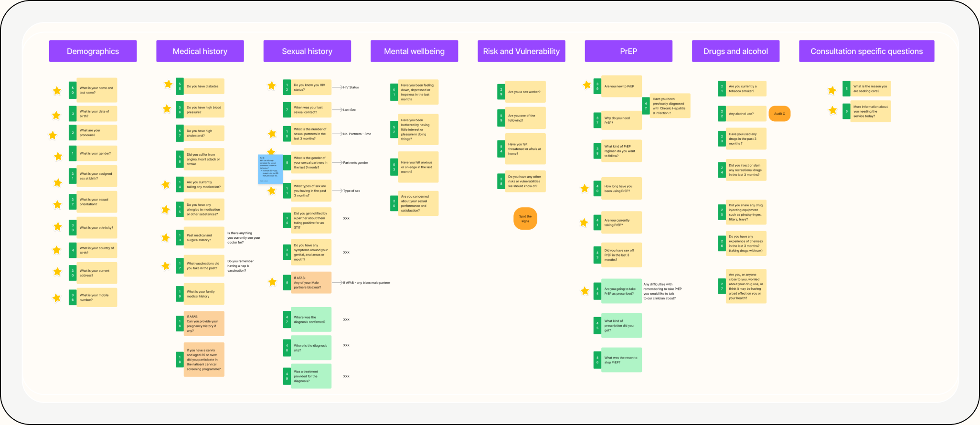Select the "Drugs and alcohol" header
This screenshot has width=980, height=425.
coord(736,51)
